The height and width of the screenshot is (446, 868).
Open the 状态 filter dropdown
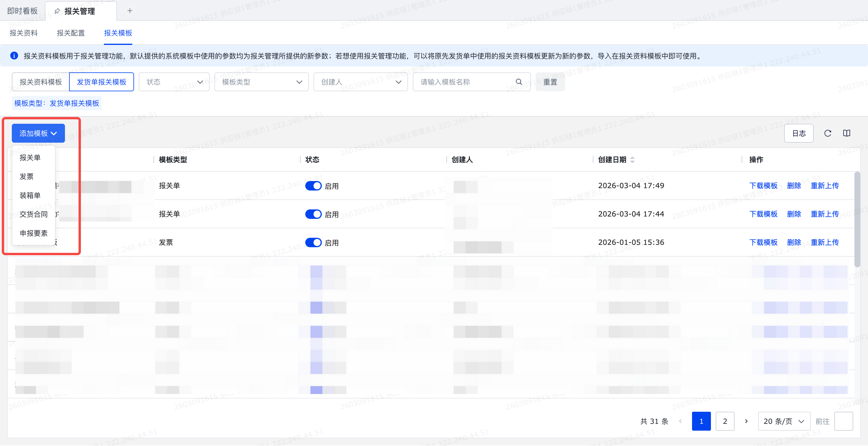tap(174, 82)
